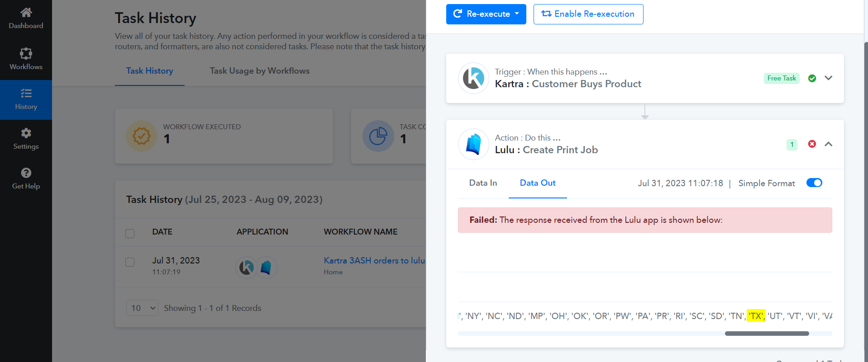The width and height of the screenshot is (868, 362).
Task: Collapse the Lulu Create Print Job step
Action: 828,144
